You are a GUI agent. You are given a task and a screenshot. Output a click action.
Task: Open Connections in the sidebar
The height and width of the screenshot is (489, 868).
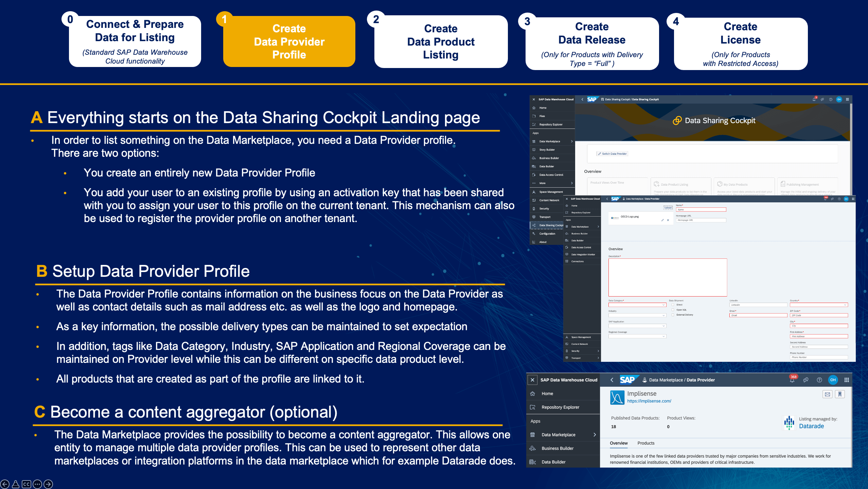point(582,261)
